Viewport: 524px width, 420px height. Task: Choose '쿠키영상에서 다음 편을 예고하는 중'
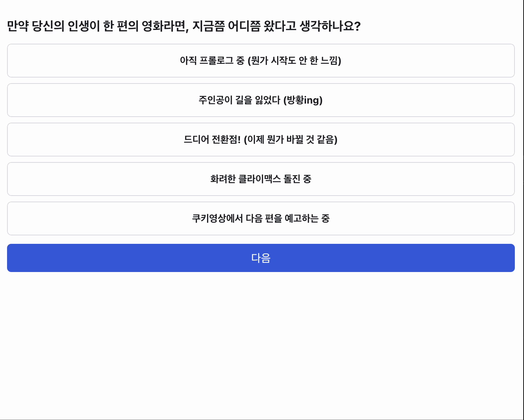(261, 218)
